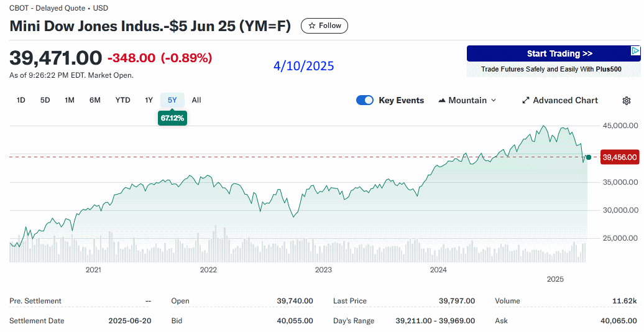The height and width of the screenshot is (332, 644).
Task: Click the expand arrows icon beside Advanced Chart
Action: [525, 100]
